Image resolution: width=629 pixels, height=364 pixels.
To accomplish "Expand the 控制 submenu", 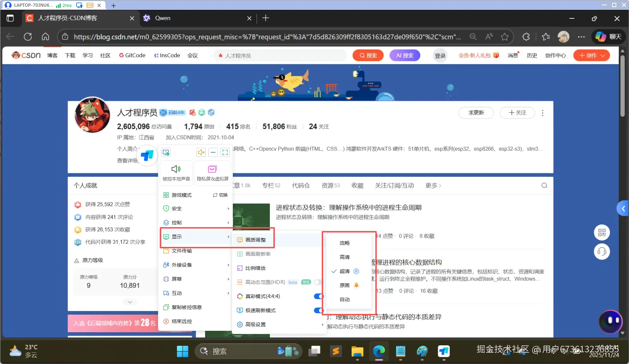I will pyautogui.click(x=196, y=223).
